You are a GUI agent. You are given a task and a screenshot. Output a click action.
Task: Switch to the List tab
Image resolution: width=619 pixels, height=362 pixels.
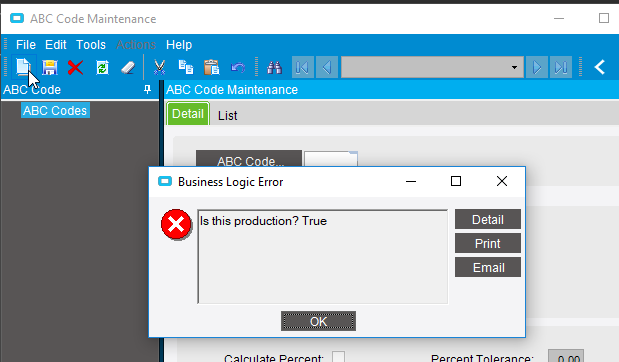coord(228,116)
